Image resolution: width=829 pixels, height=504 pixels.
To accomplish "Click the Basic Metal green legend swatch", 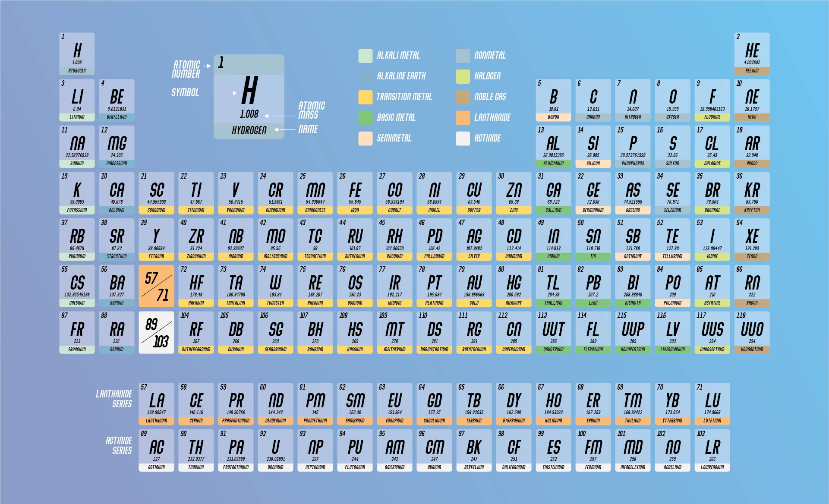I will pyautogui.click(x=366, y=118).
